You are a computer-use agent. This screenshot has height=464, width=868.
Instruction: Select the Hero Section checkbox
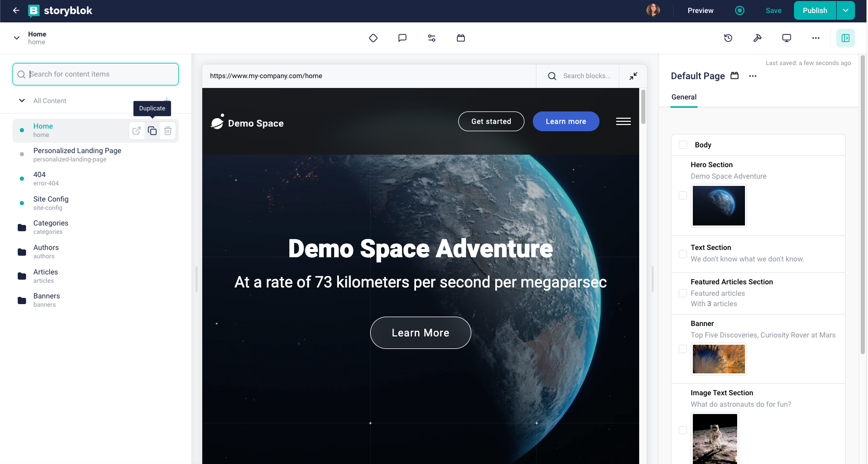point(683,195)
